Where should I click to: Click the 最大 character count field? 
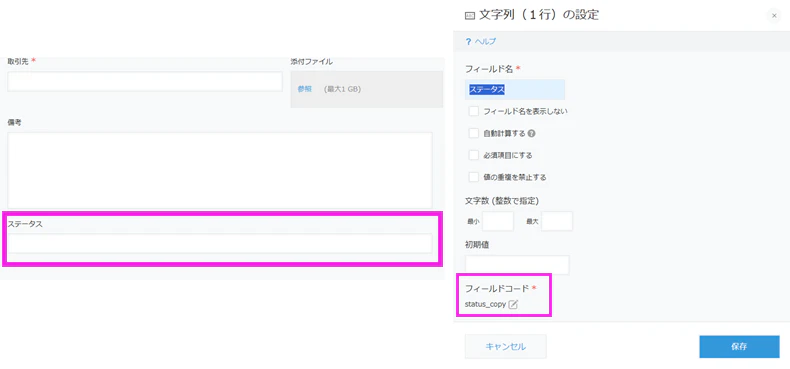pyautogui.click(x=557, y=221)
